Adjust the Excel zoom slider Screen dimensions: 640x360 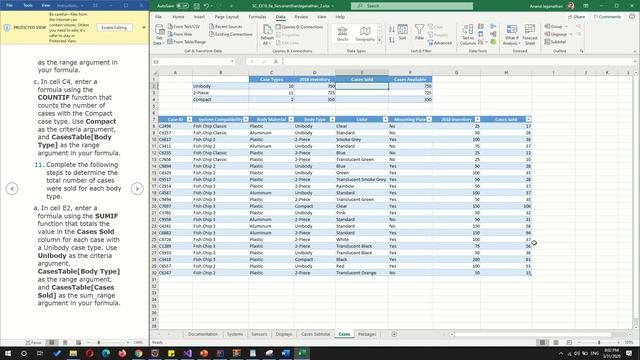click(x=599, y=342)
